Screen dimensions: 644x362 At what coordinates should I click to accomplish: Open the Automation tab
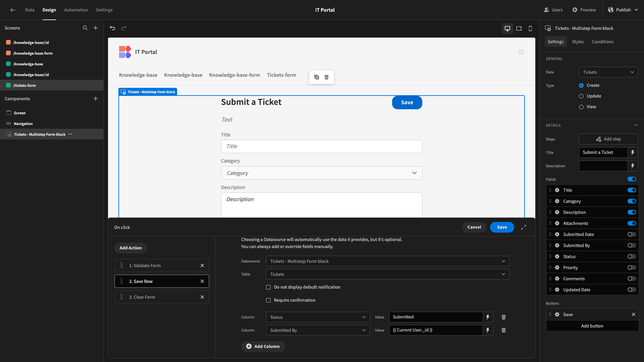[x=76, y=10]
